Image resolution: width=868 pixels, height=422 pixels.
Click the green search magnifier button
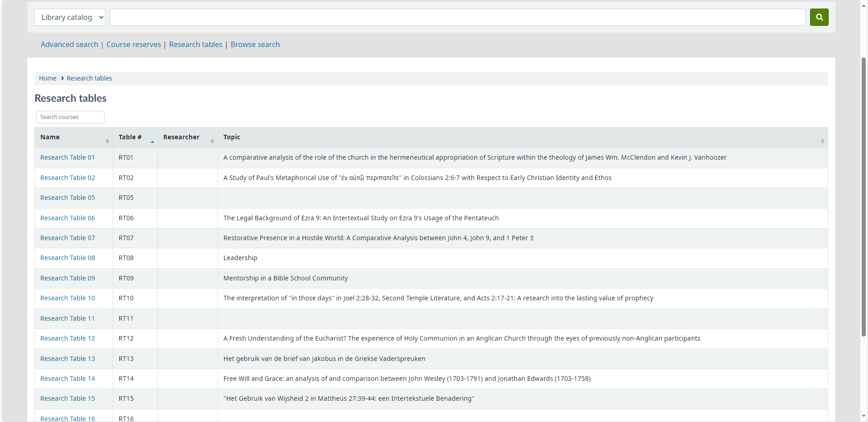[819, 17]
